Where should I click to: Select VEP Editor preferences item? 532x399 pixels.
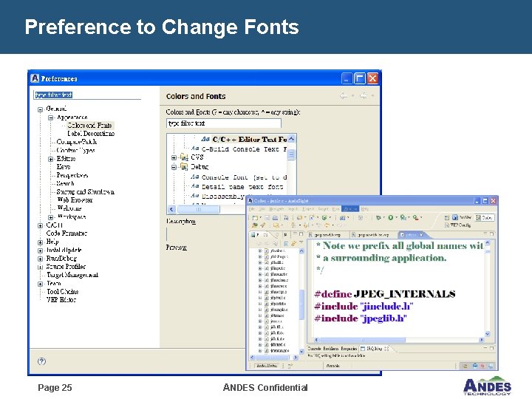[61, 299]
